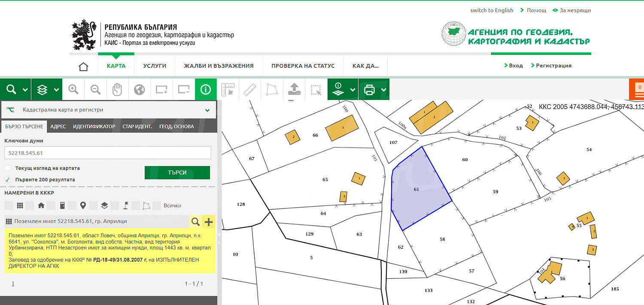Image resolution: width=644 pixels, height=305 pixels.
Task: Select the pan hand tool
Action: (117, 90)
